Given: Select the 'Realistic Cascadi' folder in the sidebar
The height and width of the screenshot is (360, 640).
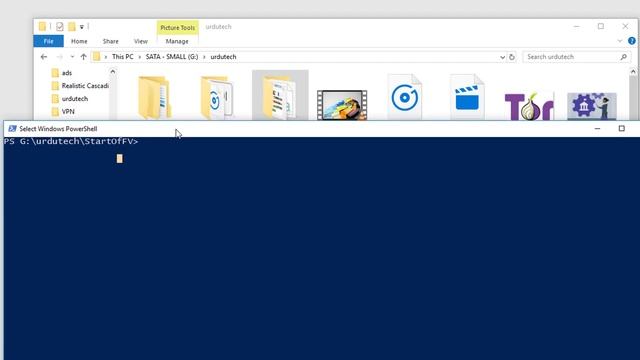Looking at the screenshot, I should [x=80, y=86].
